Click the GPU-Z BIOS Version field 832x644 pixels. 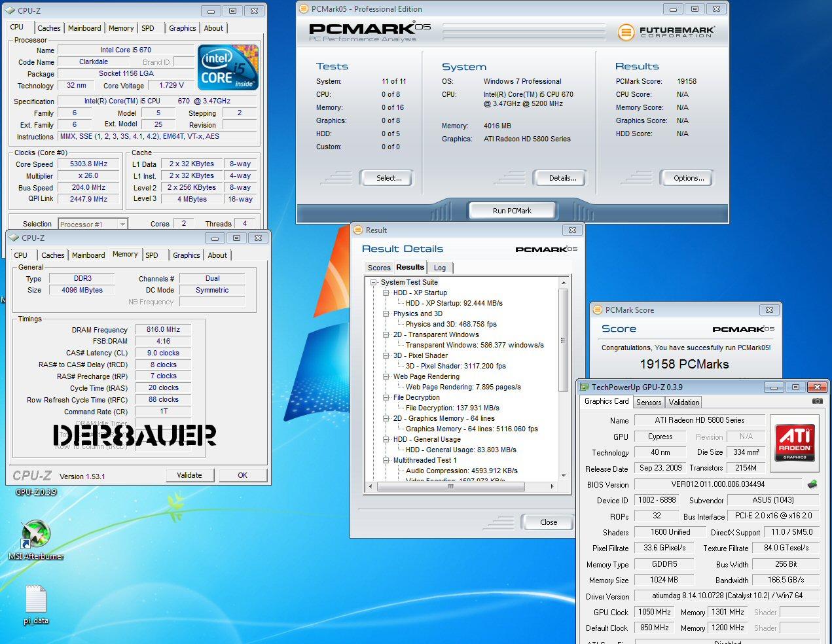(717, 484)
